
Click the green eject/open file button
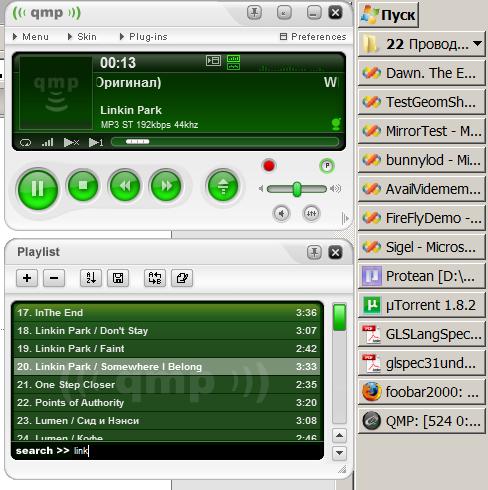[223, 186]
